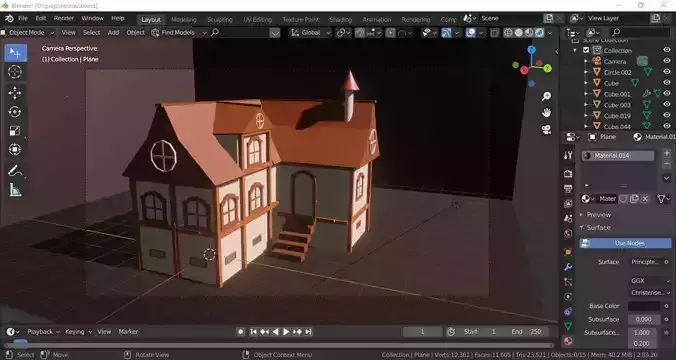This screenshot has width=676, height=360.
Task: Expand the Cube.001 tree item
Action: click(586, 94)
